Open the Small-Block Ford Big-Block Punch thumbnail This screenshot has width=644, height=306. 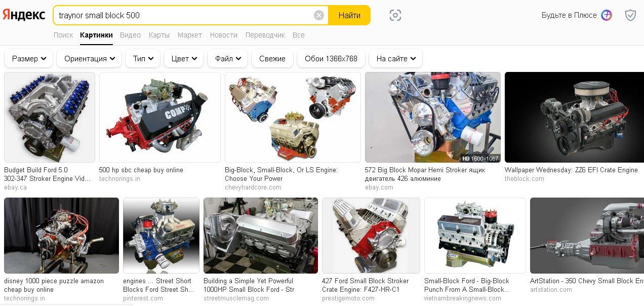tap(475, 236)
